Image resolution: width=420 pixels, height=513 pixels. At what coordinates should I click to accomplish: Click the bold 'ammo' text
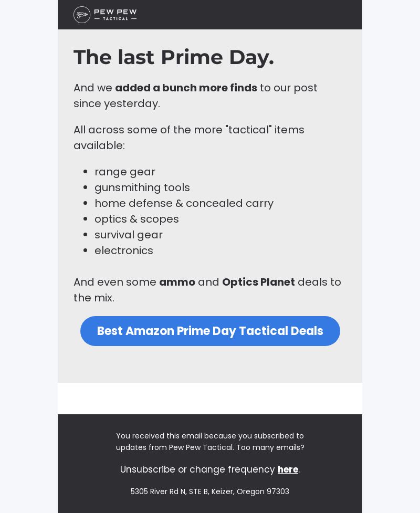point(177,282)
